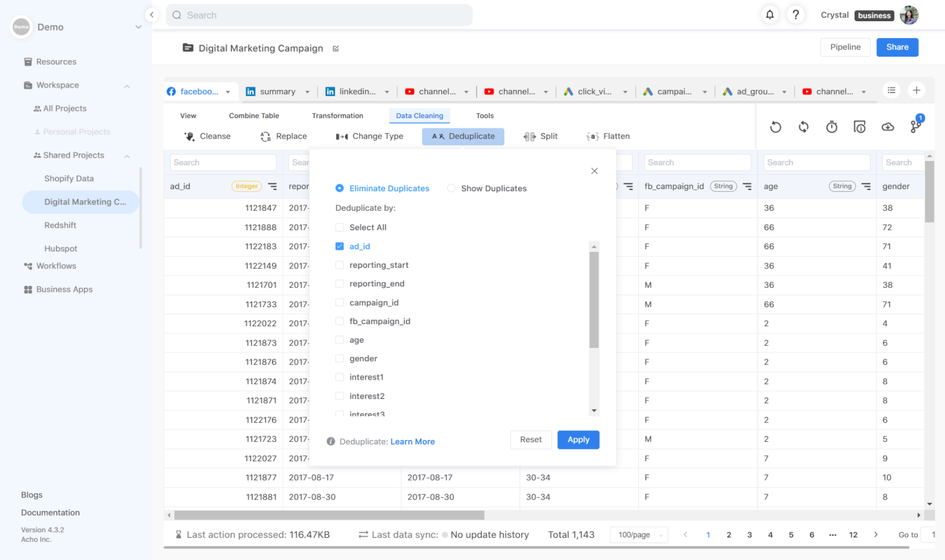The width and height of the screenshot is (945, 560).
Task: Open the branch icon with badge
Action: point(915,126)
